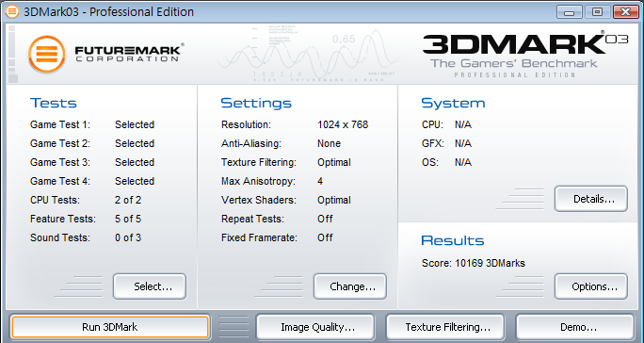Screen dimensions: 644x343
Task: Click the Futuremark Corporation text logo
Action: (129, 54)
